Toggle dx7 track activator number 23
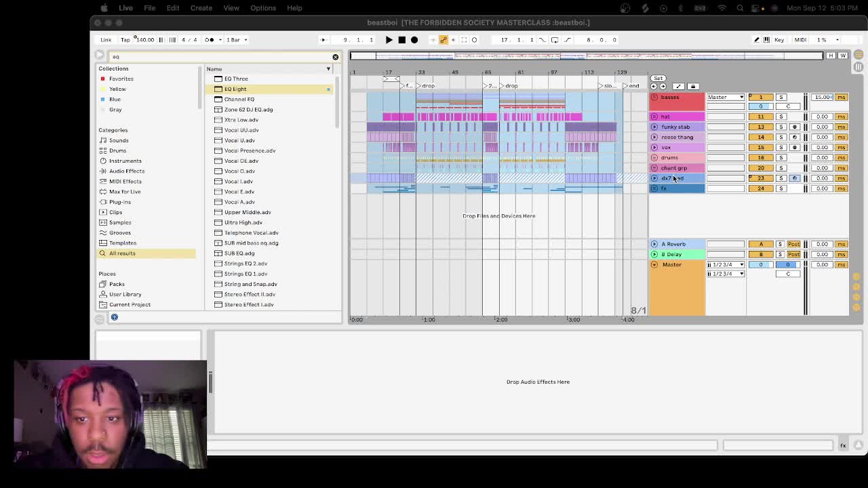This screenshot has height=488, width=868. [x=761, y=178]
